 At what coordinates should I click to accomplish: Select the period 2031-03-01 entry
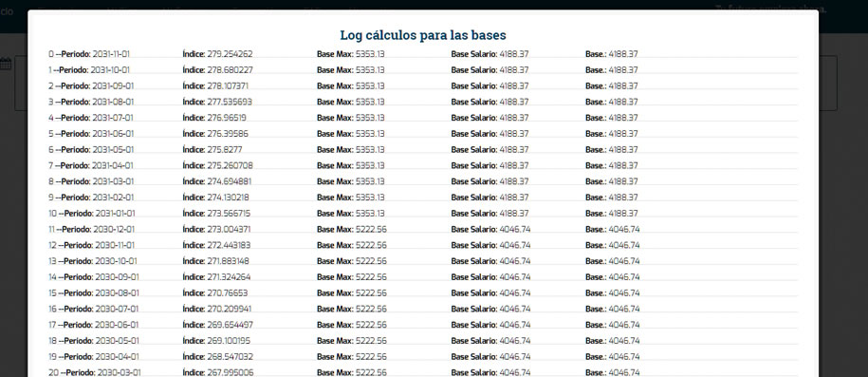point(423,181)
